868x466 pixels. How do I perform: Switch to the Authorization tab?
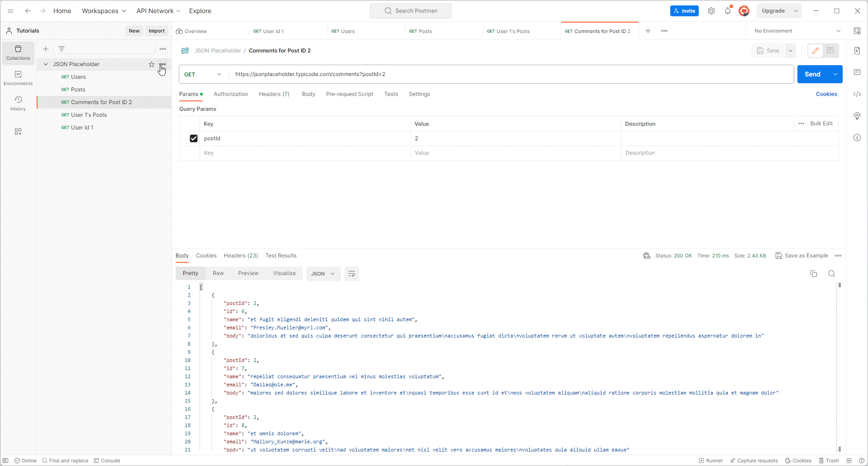click(x=231, y=94)
